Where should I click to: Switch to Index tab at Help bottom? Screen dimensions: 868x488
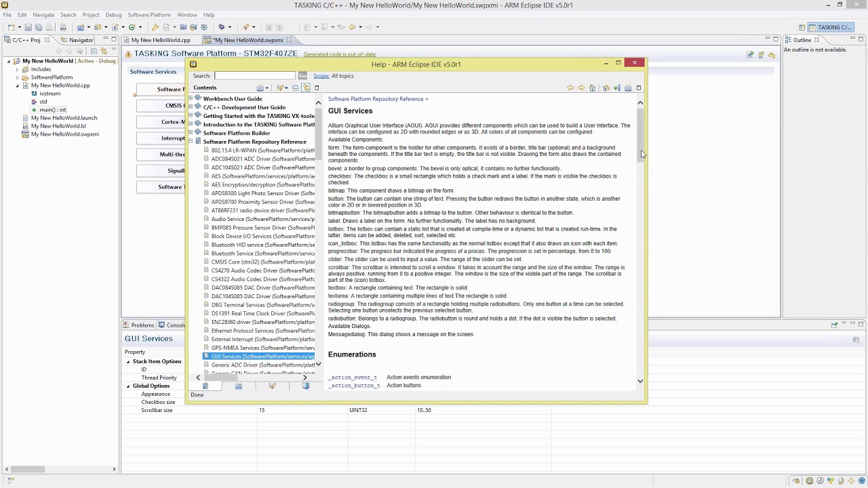pyautogui.click(x=239, y=386)
